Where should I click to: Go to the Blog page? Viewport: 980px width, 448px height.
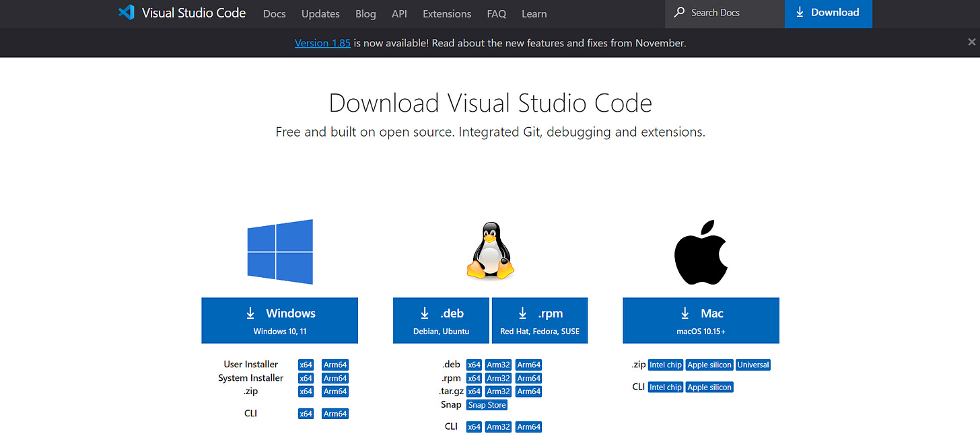point(365,13)
